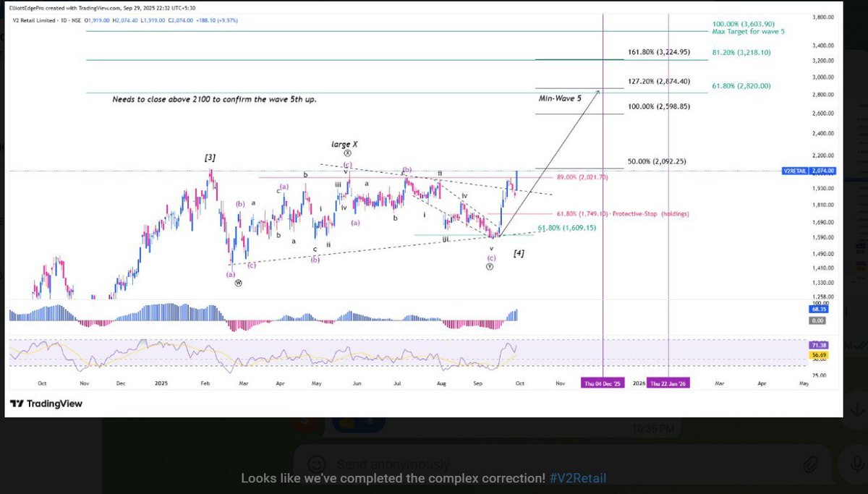This screenshot has height=494, width=868.
Task: Click the 'large X' wave label
Action: [345, 144]
